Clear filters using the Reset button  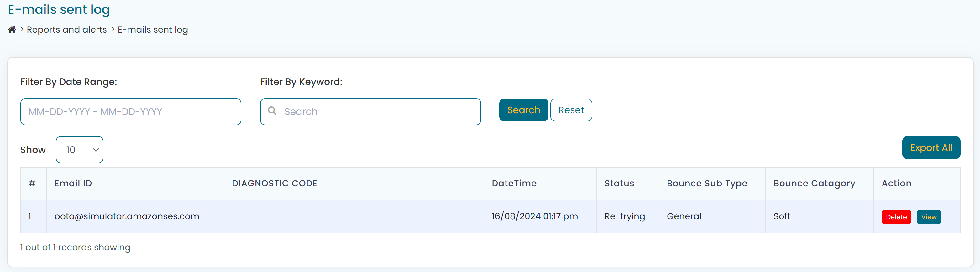(571, 110)
